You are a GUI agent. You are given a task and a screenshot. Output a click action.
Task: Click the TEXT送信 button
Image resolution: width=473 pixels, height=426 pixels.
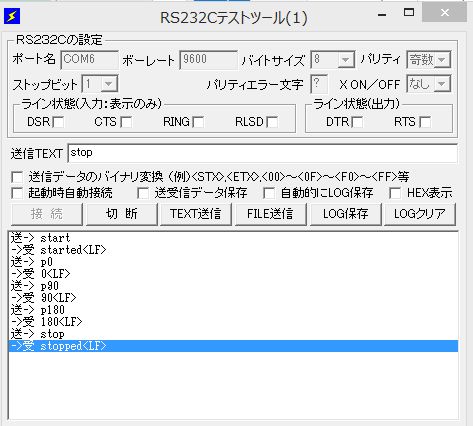(196, 214)
